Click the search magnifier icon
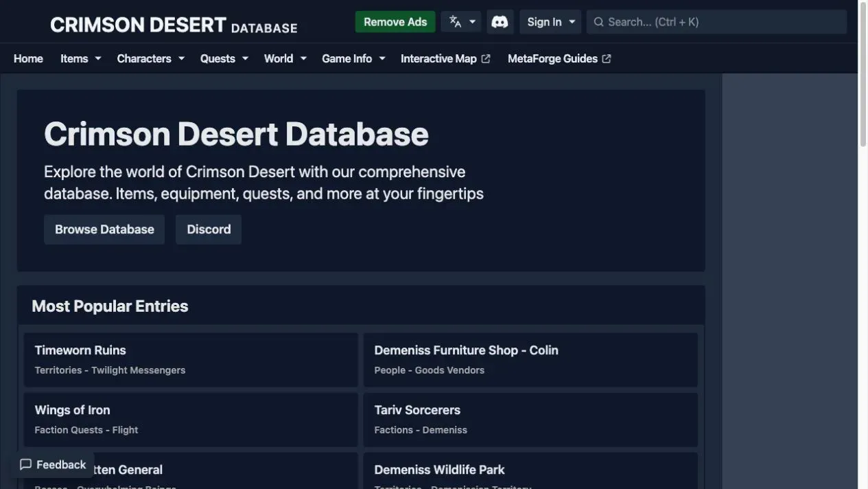The width and height of the screenshot is (868, 489). [x=599, y=22]
